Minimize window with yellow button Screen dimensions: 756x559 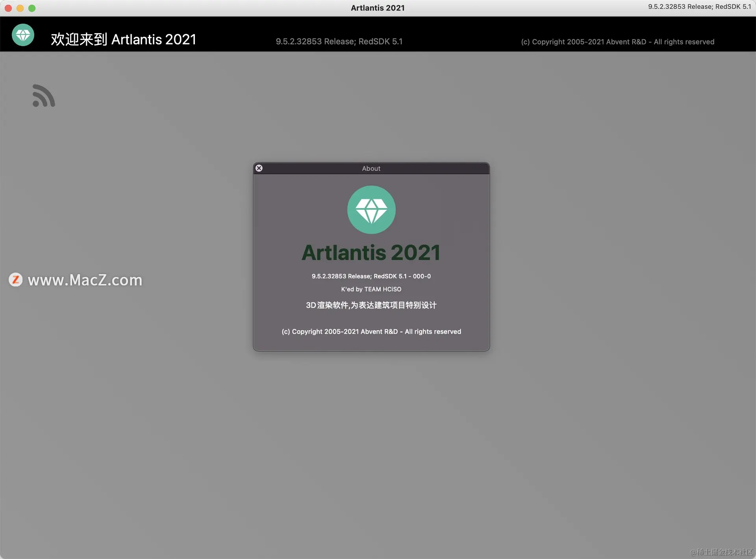tap(20, 8)
